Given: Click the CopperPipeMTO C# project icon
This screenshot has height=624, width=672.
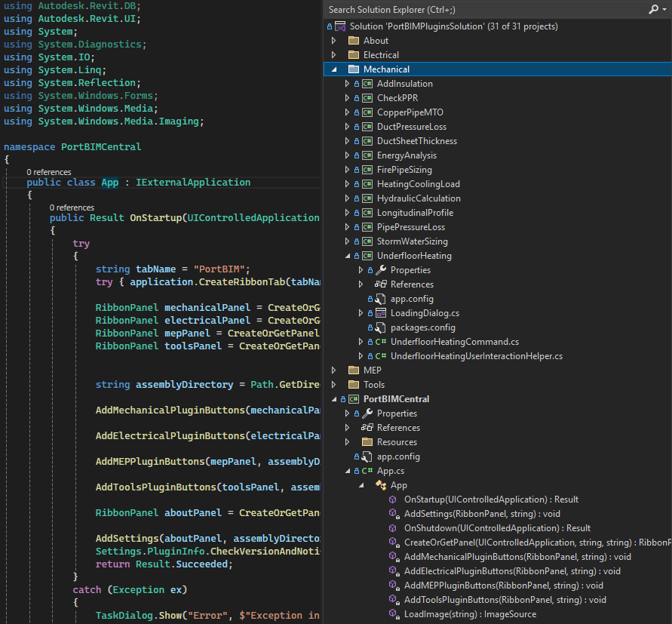Looking at the screenshot, I should pos(367,112).
